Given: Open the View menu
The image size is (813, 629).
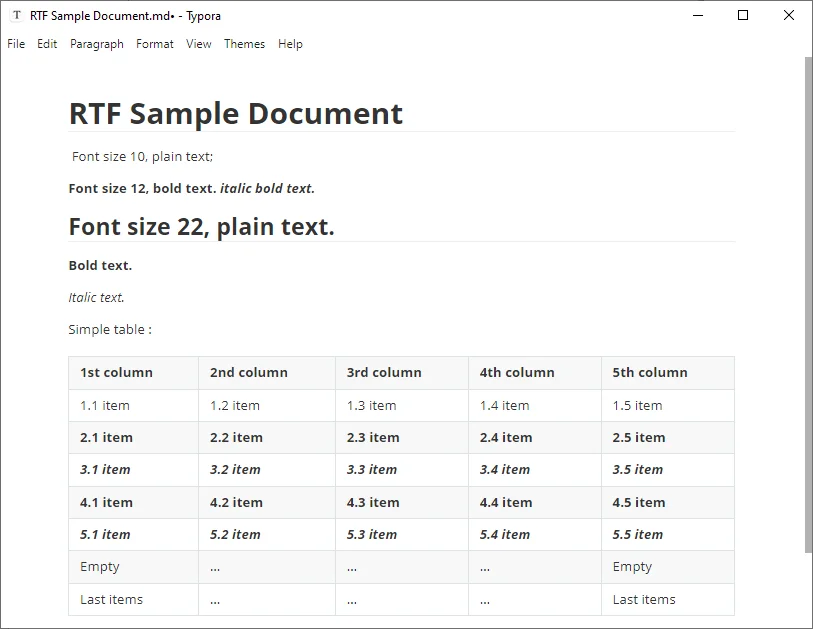Looking at the screenshot, I should click(x=198, y=44).
